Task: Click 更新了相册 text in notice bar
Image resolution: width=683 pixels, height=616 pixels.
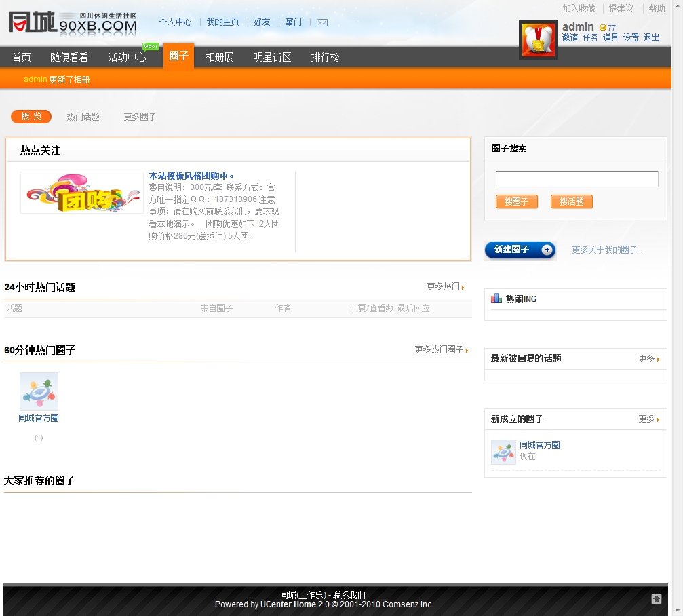Action: (69, 79)
